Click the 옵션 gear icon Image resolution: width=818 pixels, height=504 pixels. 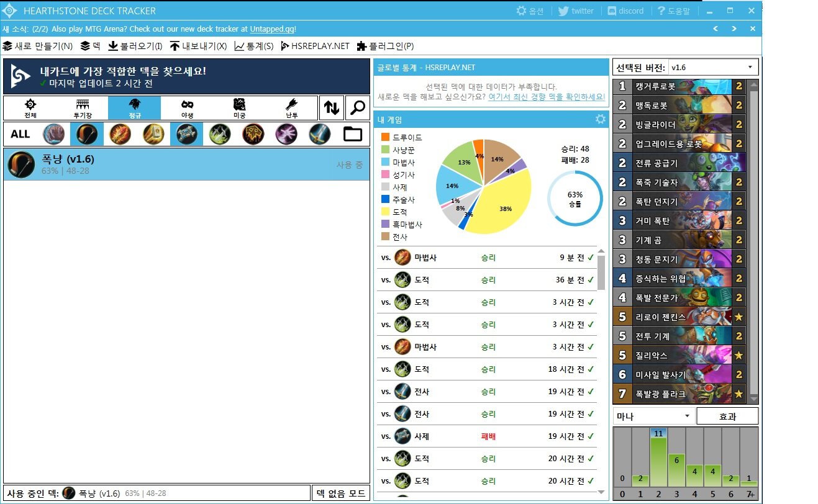point(521,11)
